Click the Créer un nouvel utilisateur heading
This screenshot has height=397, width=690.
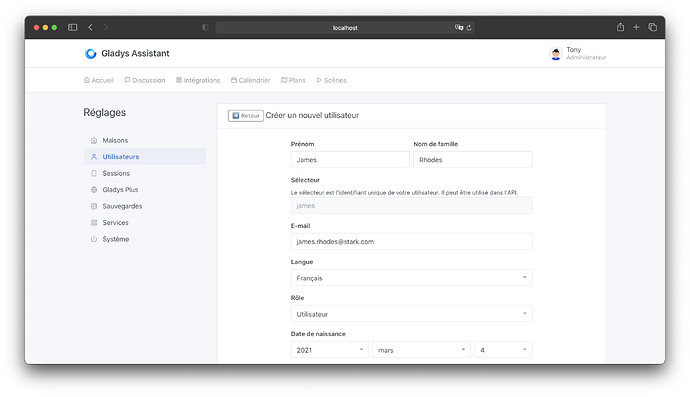coord(312,115)
